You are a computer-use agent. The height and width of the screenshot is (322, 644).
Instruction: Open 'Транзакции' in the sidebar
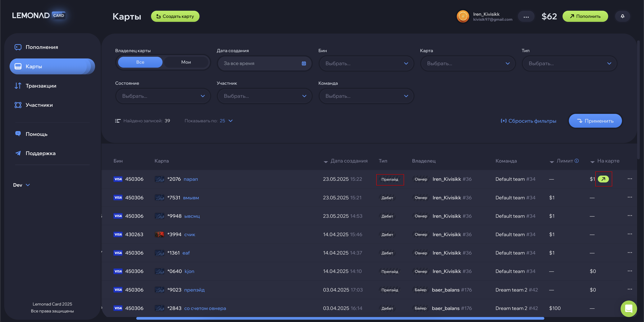(41, 86)
